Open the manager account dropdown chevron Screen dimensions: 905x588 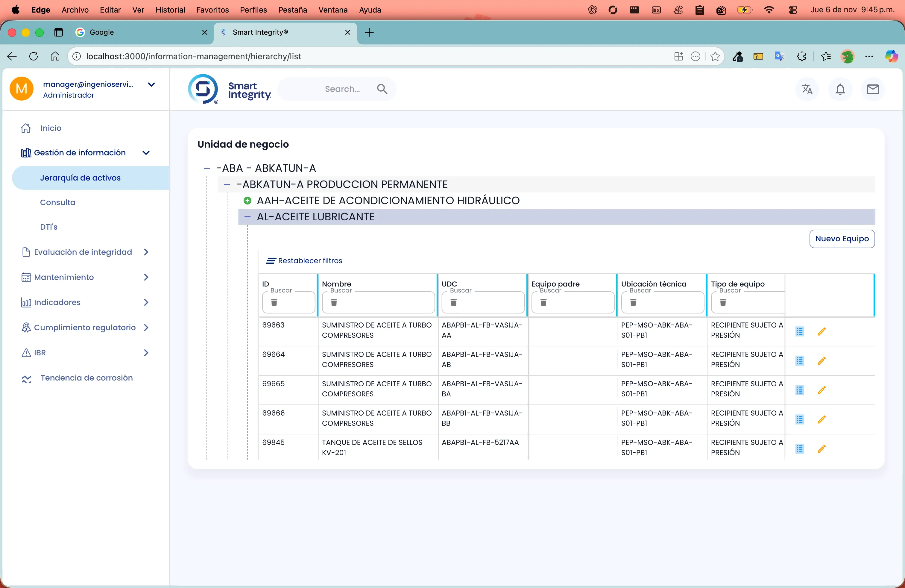(151, 84)
